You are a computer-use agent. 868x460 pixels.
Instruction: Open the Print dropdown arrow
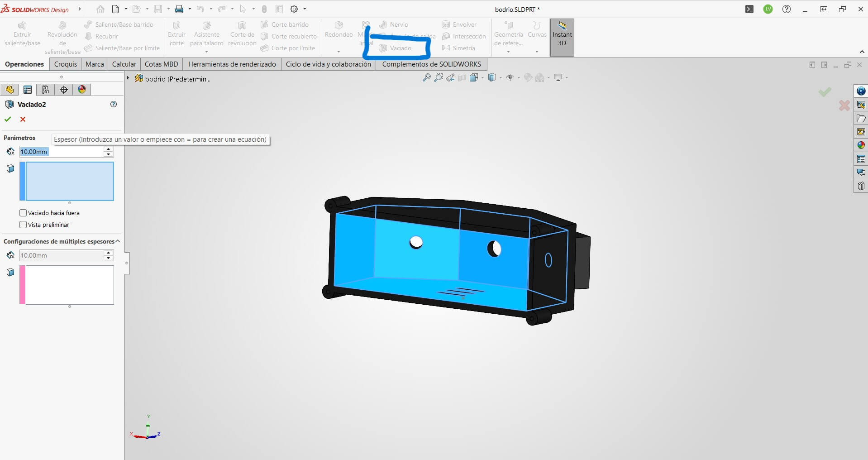pyautogui.click(x=190, y=9)
